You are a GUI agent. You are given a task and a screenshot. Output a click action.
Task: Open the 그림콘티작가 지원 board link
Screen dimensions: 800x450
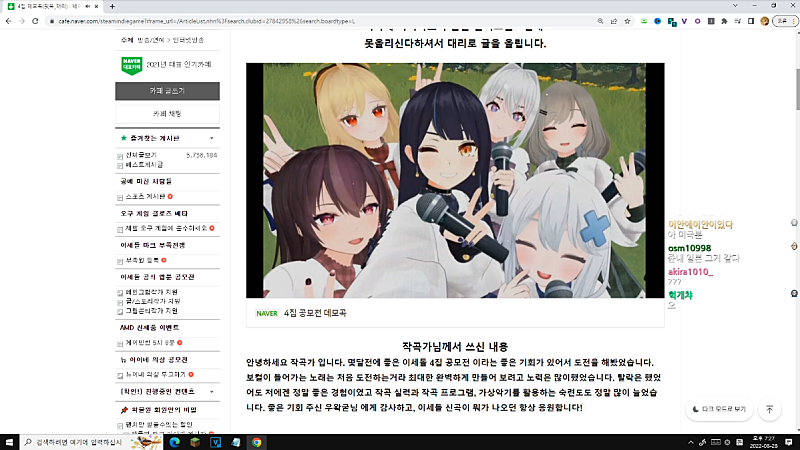[x=152, y=311]
